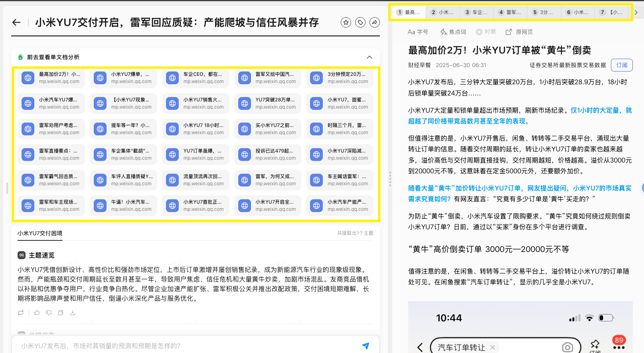Copy the topic summary text
644x353 pixels.
pyautogui.click(x=61, y=313)
